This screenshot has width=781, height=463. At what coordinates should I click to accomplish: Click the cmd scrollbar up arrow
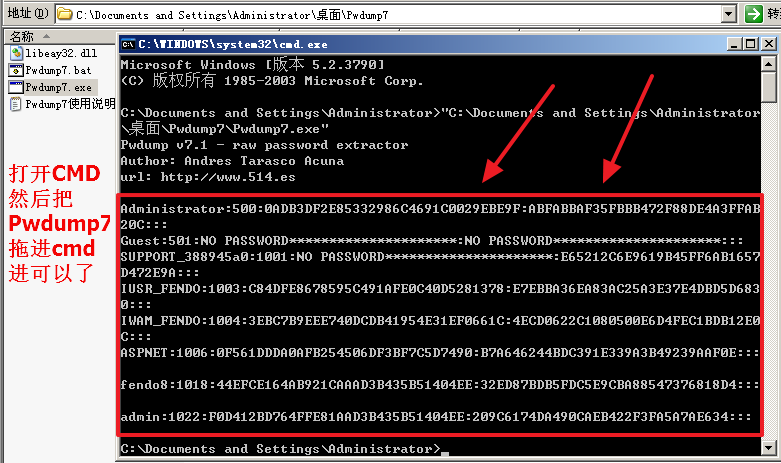tap(769, 64)
